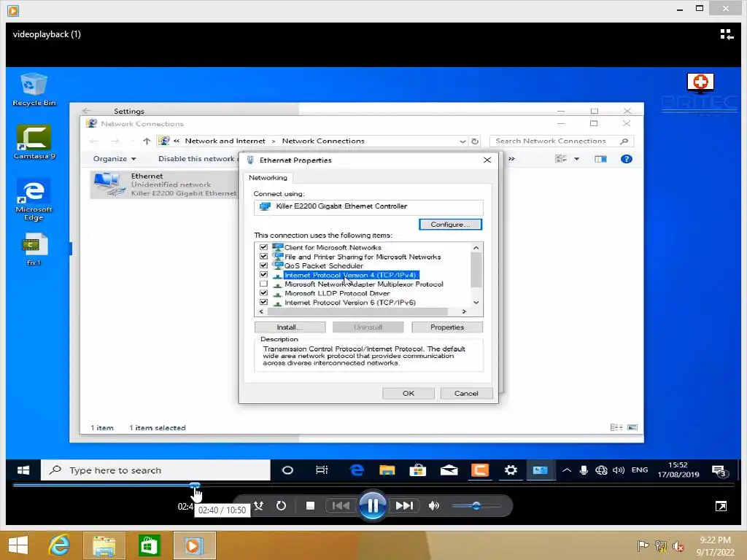Toggle QoS Packet Scheduler checkbox

point(263,265)
